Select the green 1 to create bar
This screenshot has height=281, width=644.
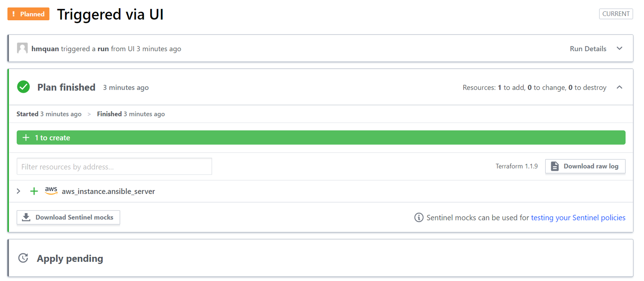point(321,138)
